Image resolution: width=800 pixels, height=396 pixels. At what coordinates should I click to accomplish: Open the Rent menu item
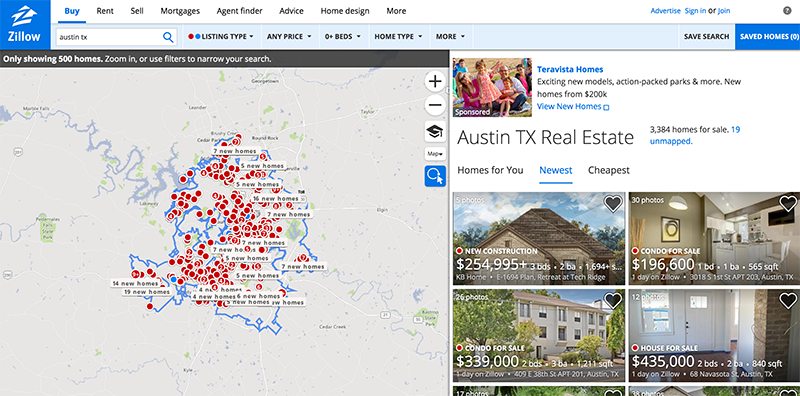click(x=105, y=11)
